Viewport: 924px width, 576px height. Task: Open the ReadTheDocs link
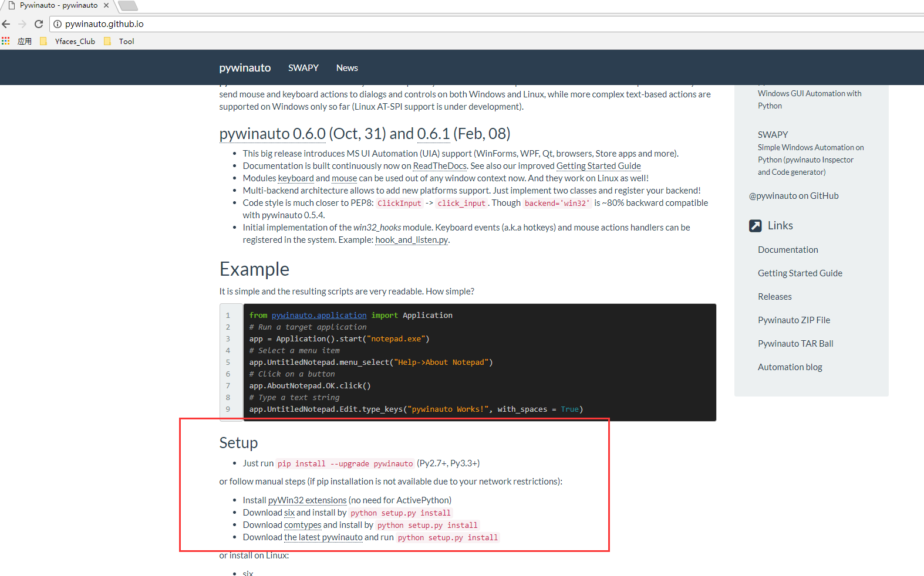coord(440,166)
